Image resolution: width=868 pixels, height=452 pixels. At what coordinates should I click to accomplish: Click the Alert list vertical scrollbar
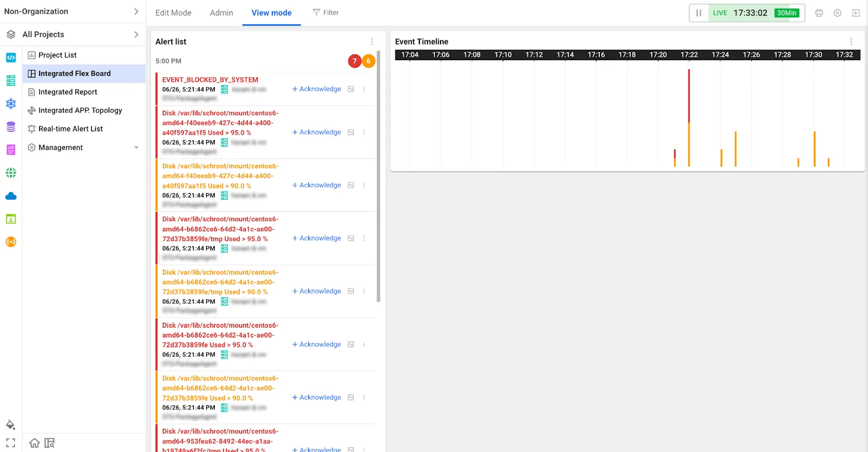378,176
